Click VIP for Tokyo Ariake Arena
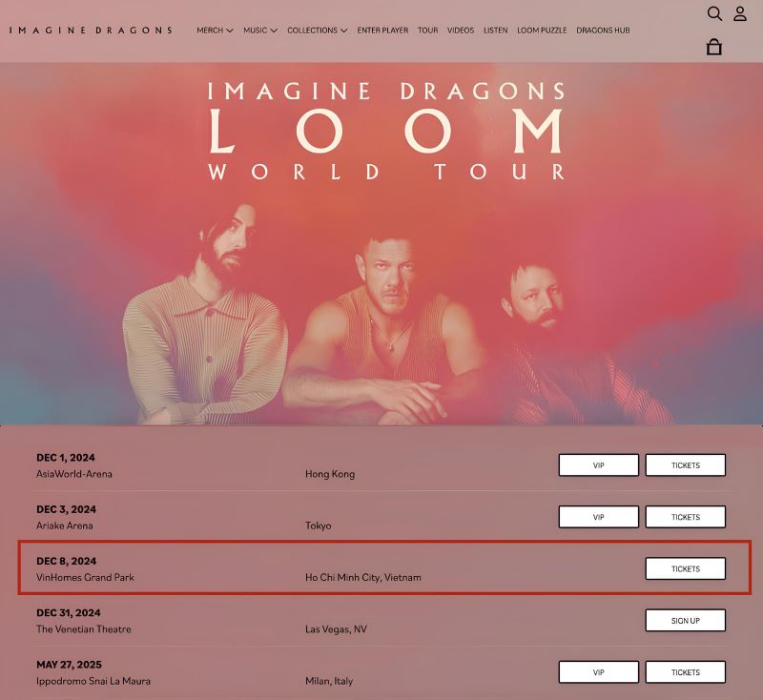The image size is (763, 700). [599, 517]
